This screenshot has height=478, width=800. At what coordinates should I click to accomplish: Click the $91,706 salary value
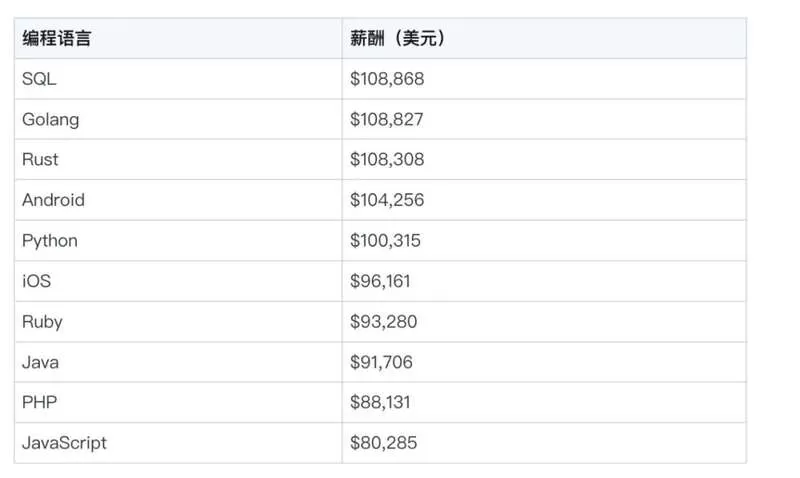(381, 362)
